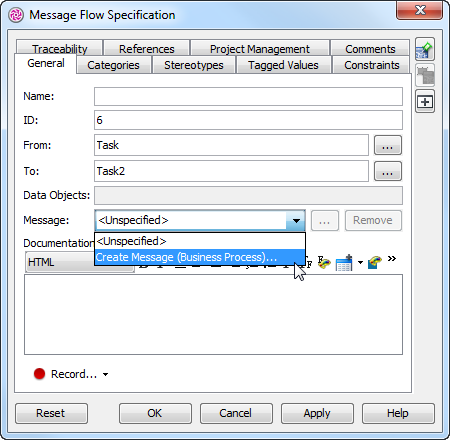Click the red Record icon
The image size is (450, 440).
pyautogui.click(x=39, y=374)
